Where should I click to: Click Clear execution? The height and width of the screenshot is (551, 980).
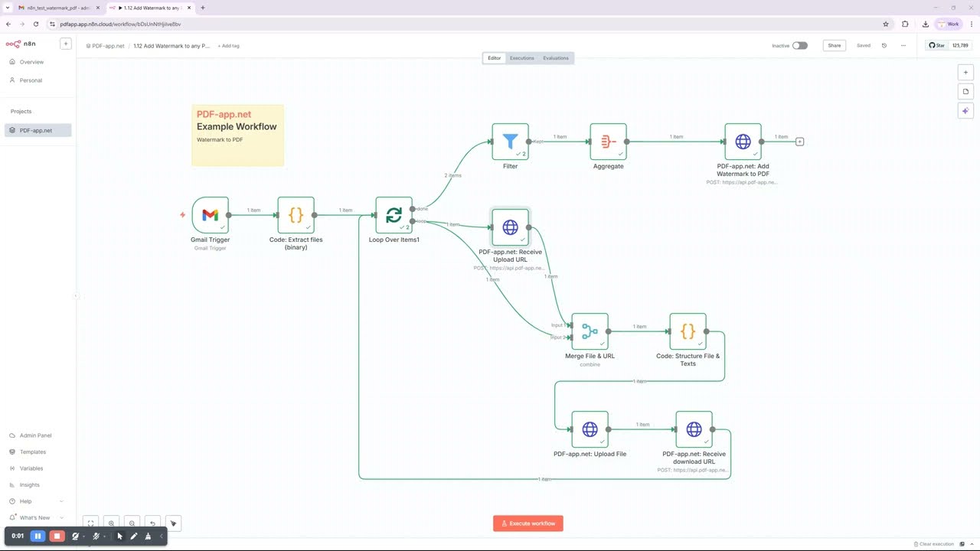pyautogui.click(x=933, y=544)
